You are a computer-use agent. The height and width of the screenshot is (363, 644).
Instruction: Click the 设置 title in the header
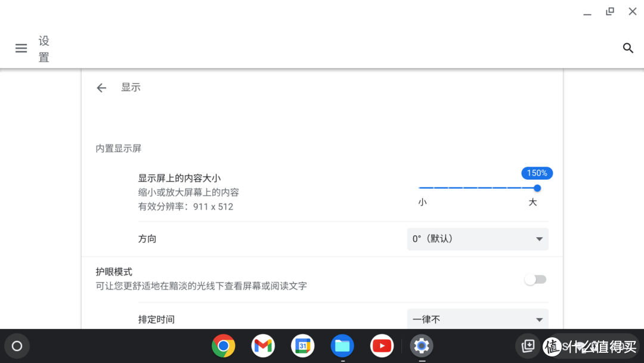click(43, 48)
